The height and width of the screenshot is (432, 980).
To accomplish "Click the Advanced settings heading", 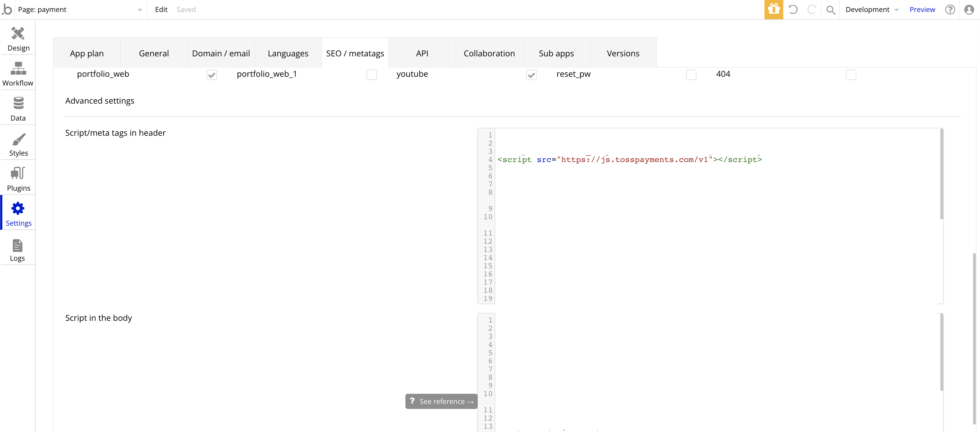I will tap(100, 101).
